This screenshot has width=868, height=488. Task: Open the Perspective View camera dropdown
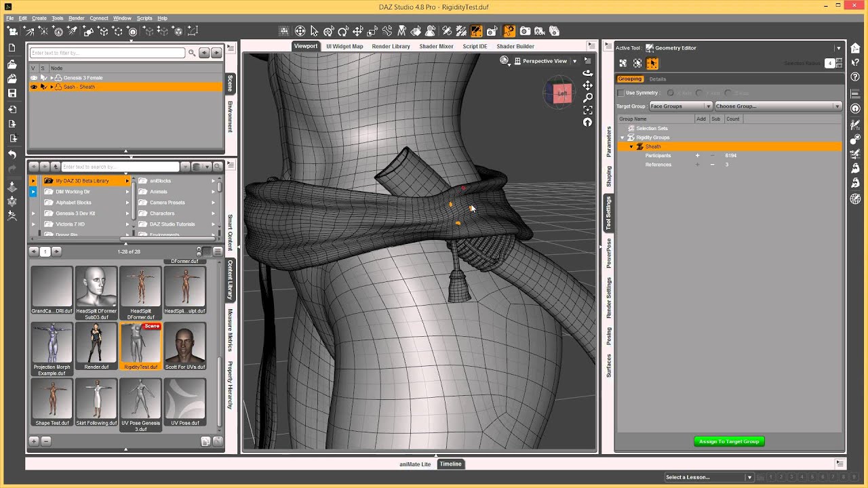pos(574,61)
